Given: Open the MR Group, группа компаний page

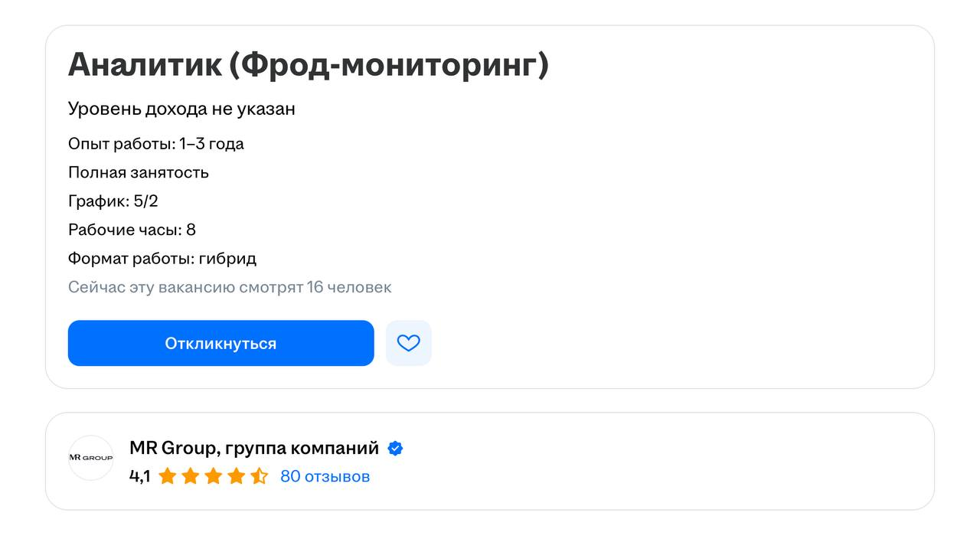Looking at the screenshot, I should tap(254, 448).
